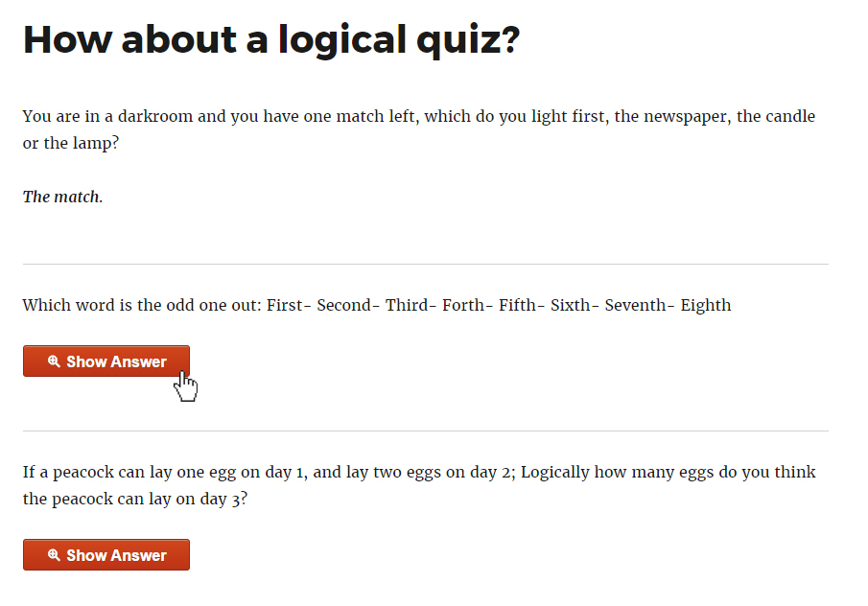Click the magnifier icon in the peacock Show Answer button
Image resolution: width=868 pixels, height=606 pixels.
point(54,555)
